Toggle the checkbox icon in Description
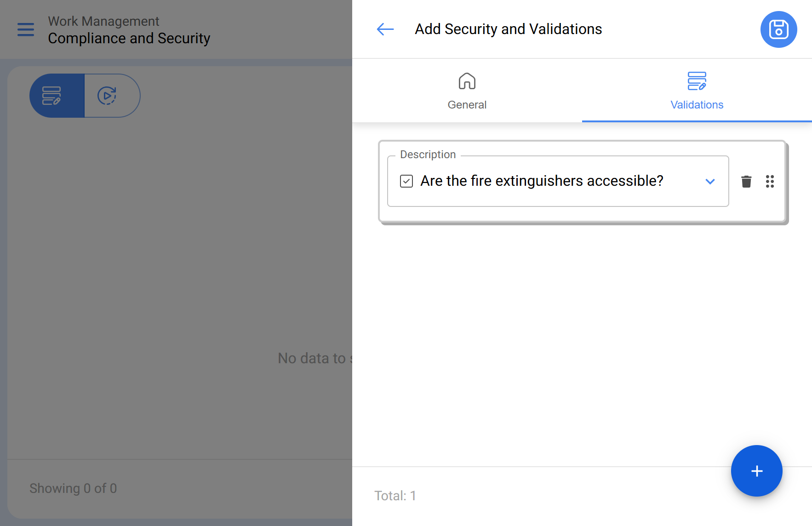 (406, 181)
